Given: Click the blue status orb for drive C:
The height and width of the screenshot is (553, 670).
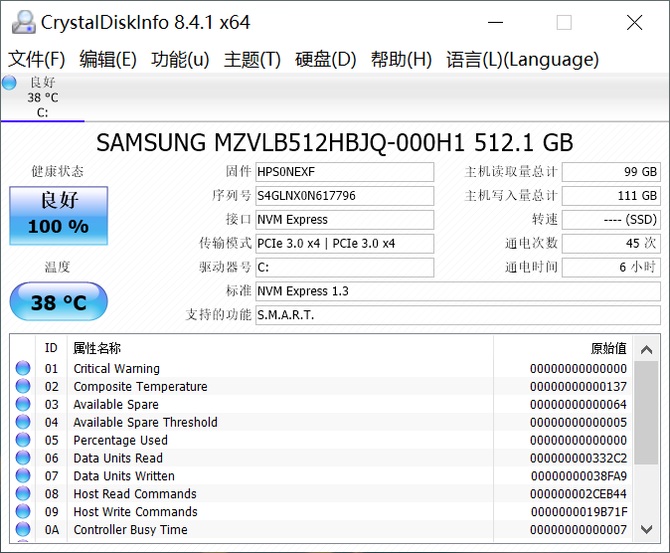Looking at the screenshot, I should coord(9,82).
